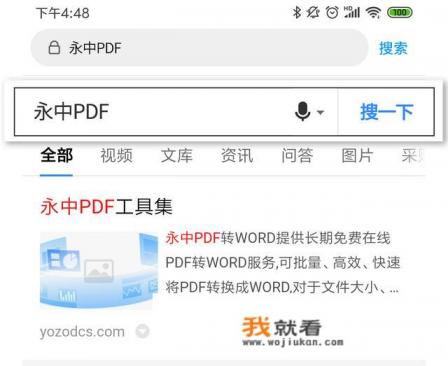Tap the lock icon in address bar
Image resolution: width=448 pixels, height=366 pixels.
point(54,48)
